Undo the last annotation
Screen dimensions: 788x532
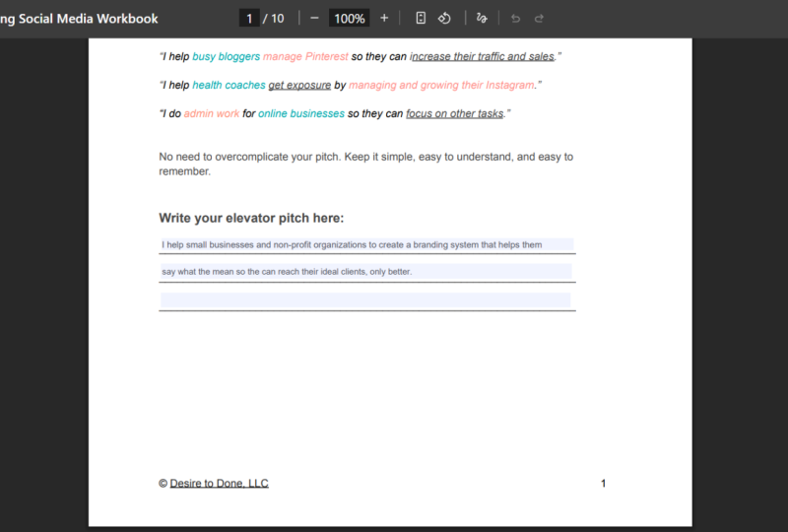pos(515,19)
